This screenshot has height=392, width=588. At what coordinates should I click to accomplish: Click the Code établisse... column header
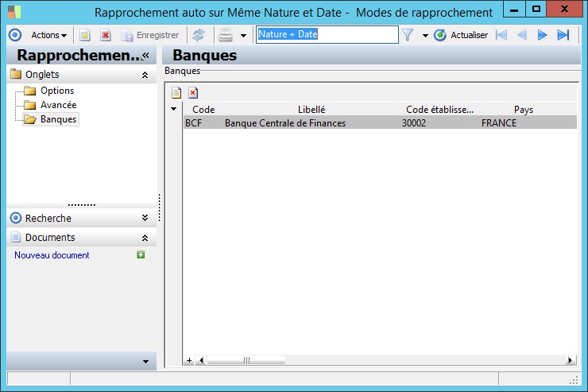click(439, 110)
